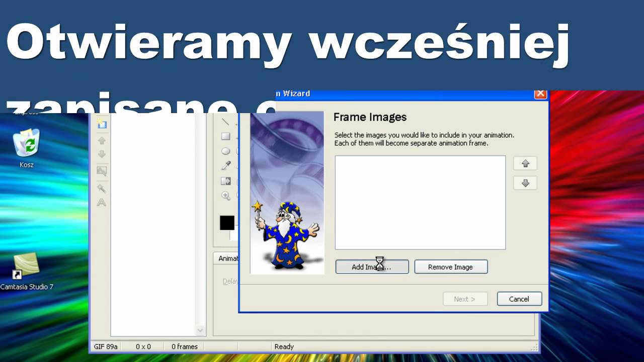Click the Add Image button

372,267
